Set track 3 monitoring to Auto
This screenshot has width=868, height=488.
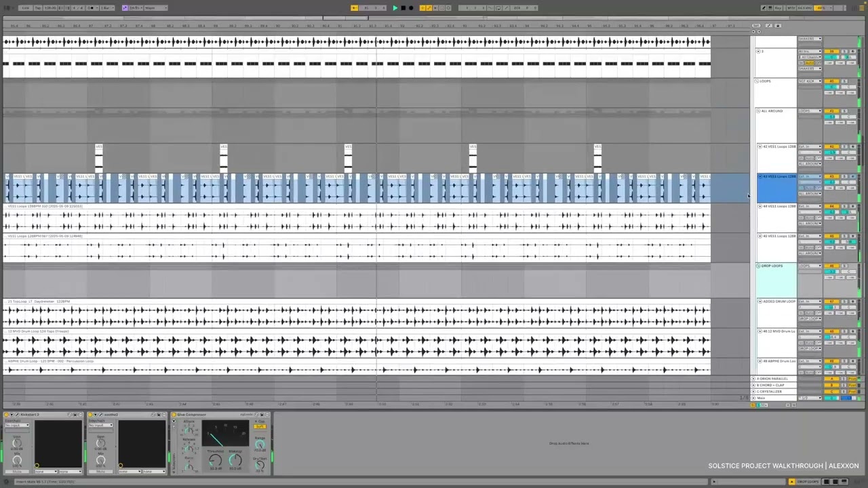[x=810, y=63]
